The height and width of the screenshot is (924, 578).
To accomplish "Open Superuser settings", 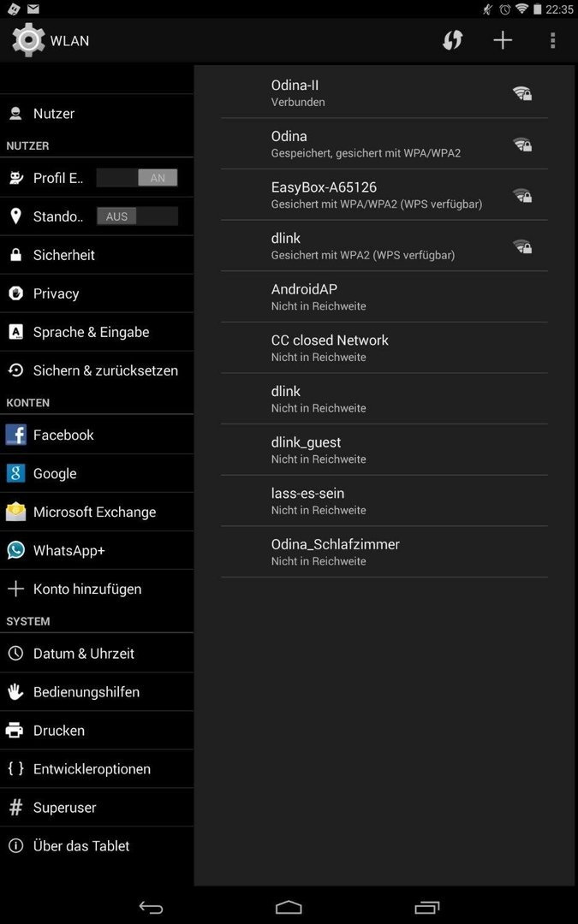I will click(x=97, y=808).
